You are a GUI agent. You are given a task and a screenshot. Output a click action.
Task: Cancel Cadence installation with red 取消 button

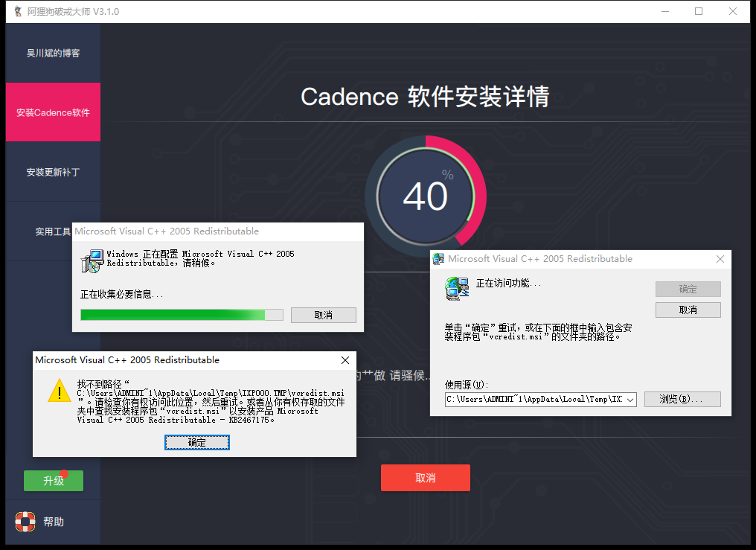pyautogui.click(x=426, y=478)
